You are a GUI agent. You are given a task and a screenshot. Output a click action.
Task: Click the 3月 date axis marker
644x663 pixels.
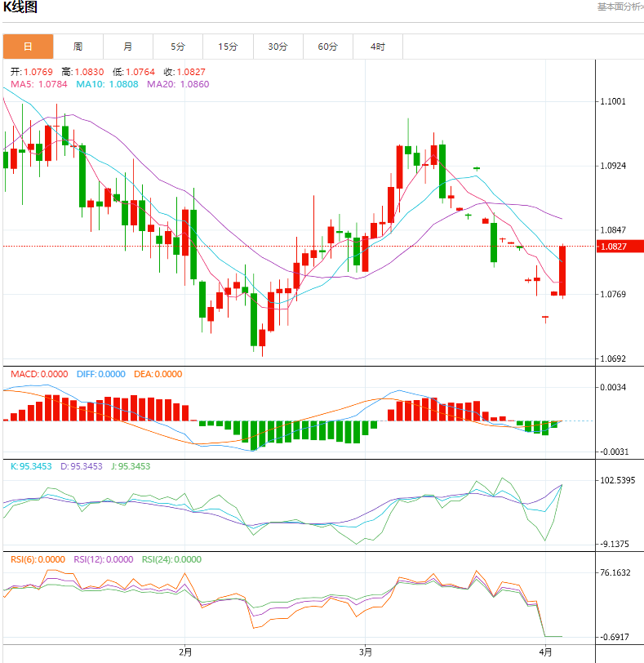[x=365, y=652]
